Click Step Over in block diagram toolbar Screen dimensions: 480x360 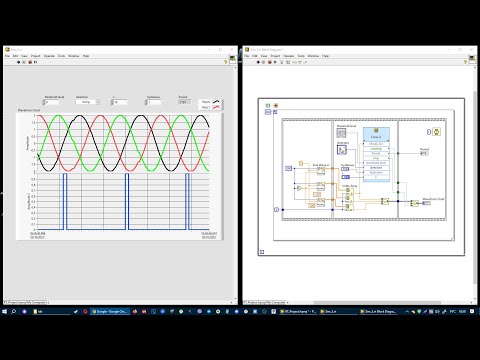299,62
